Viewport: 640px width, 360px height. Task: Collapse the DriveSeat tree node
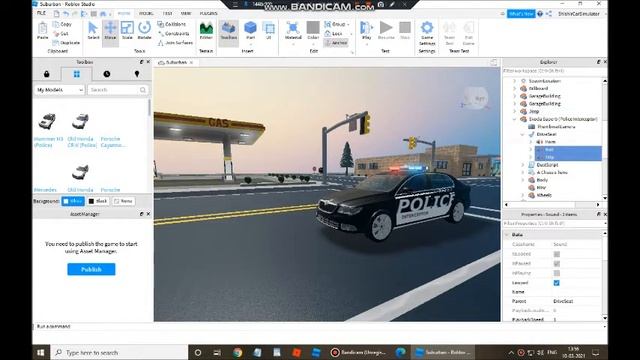coord(523,134)
